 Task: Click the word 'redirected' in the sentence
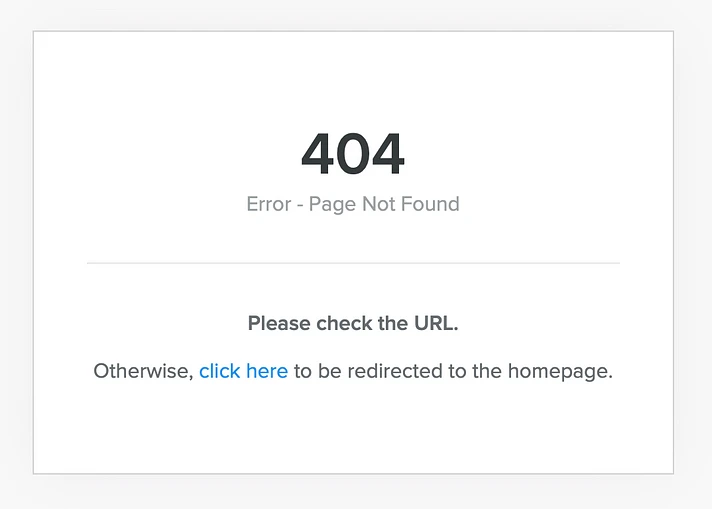point(395,371)
